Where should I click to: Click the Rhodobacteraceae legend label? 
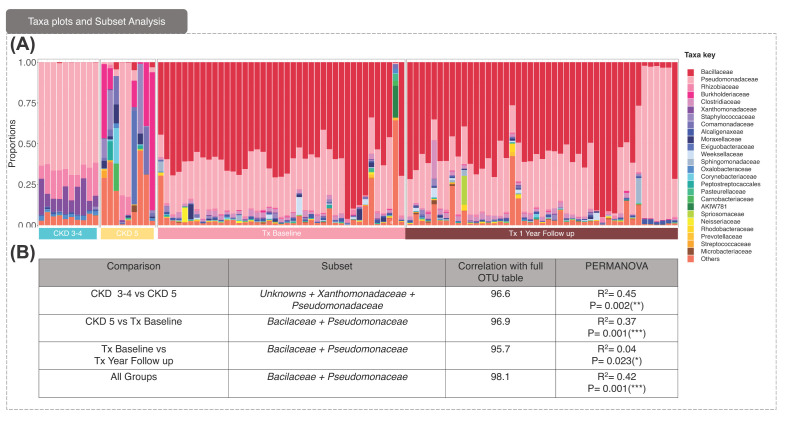727,229
